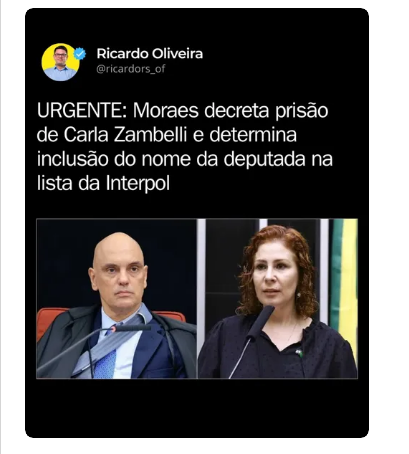Click the word Interpol in the post
This screenshot has height=454, width=409.
[x=138, y=184]
